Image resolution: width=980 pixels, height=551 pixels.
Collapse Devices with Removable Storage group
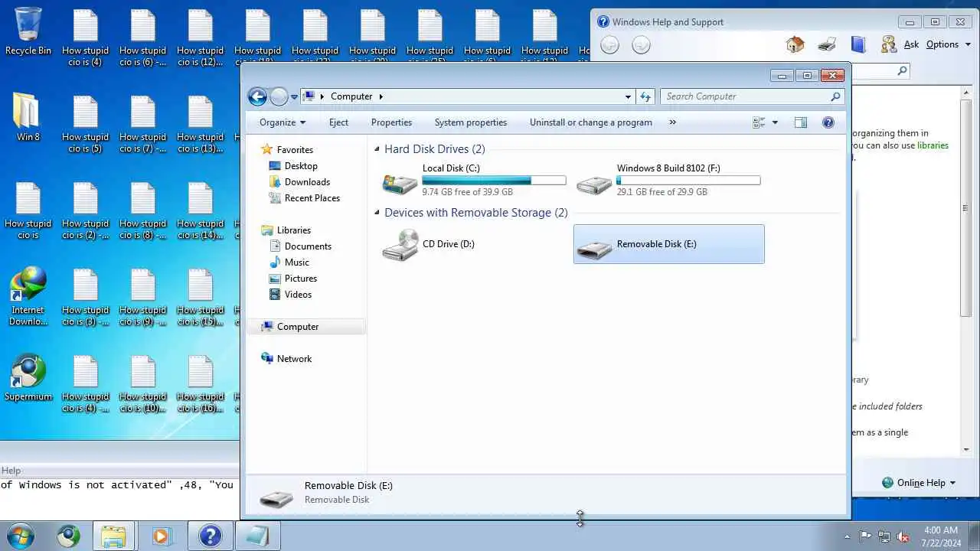point(377,213)
